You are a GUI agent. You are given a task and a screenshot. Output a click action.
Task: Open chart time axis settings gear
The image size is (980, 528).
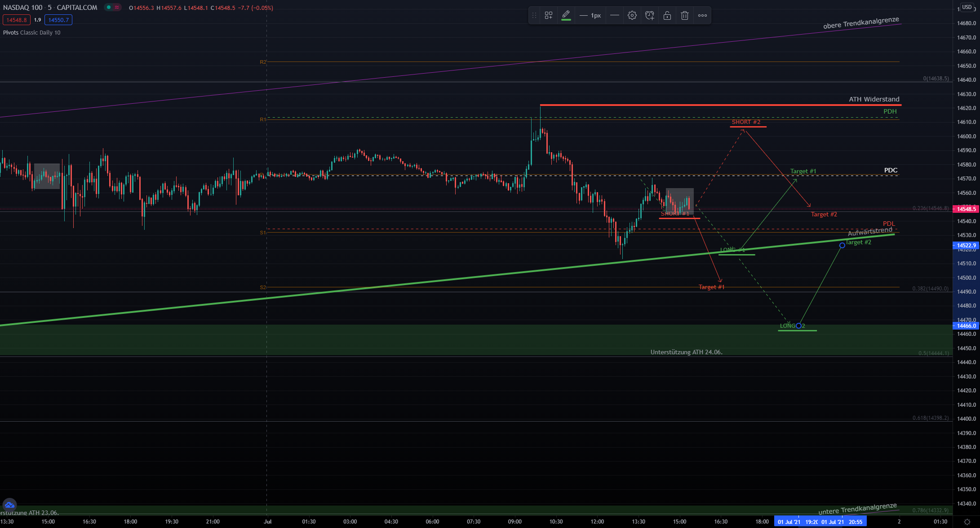pos(967,522)
